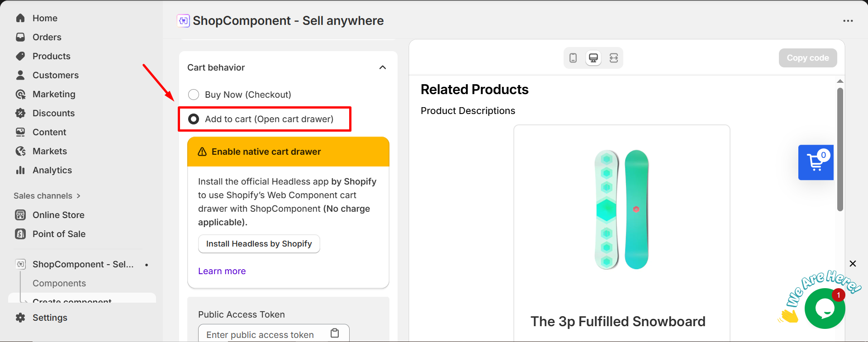The image size is (868, 342).
Task: Click the preview pane vertical scrollbar
Action: click(840, 149)
